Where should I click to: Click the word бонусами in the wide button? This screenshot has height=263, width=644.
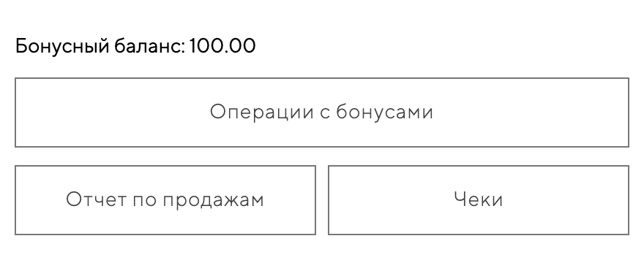pos(385,112)
